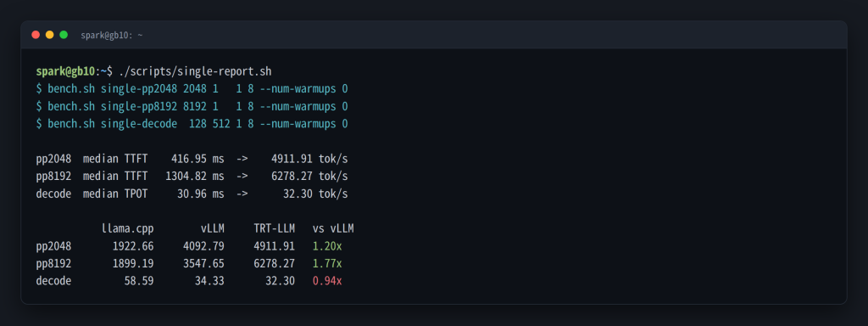Click the median TPOT label
The image size is (868, 326).
click(115, 194)
